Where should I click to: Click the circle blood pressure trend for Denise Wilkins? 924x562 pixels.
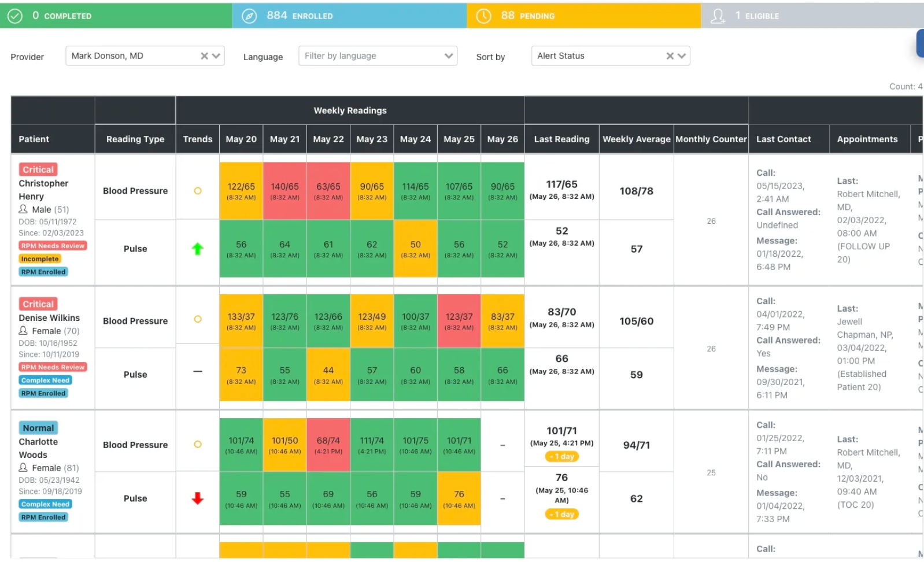click(197, 319)
